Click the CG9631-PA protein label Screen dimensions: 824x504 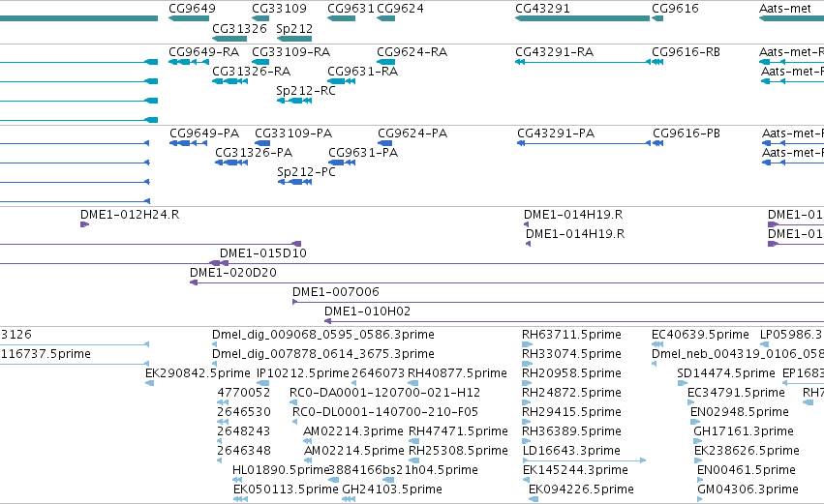coord(363,153)
